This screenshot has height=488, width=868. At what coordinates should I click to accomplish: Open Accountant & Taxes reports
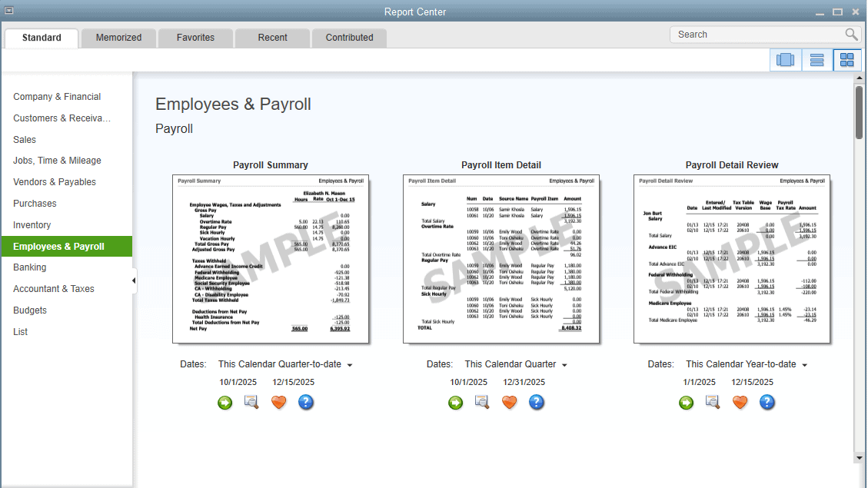[54, 288]
